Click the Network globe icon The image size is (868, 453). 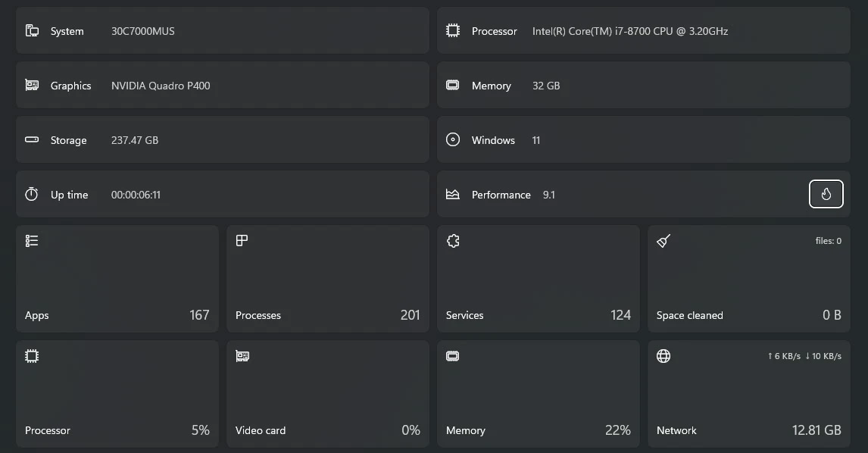[663, 356]
